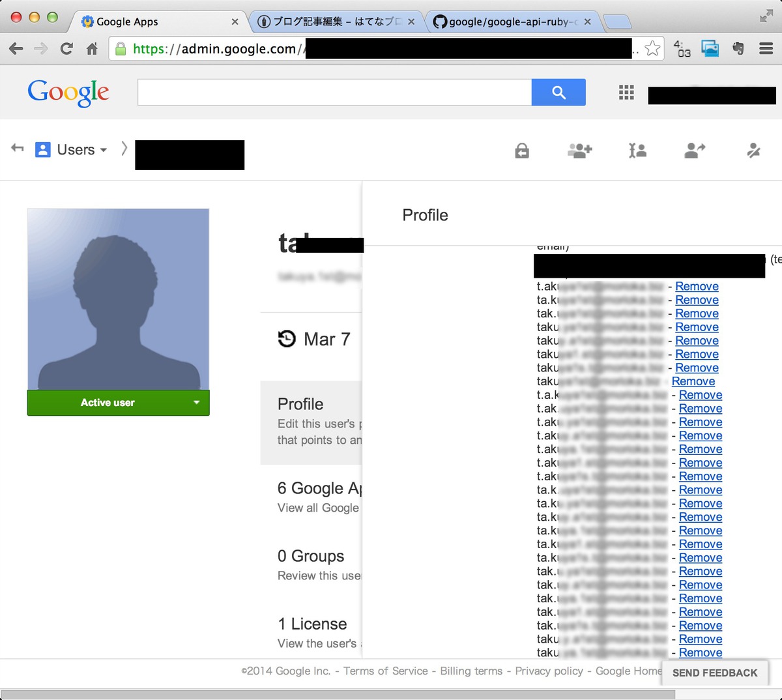The height and width of the screenshot is (700, 782).
Task: Open the Privacy policy link
Action: click(549, 671)
